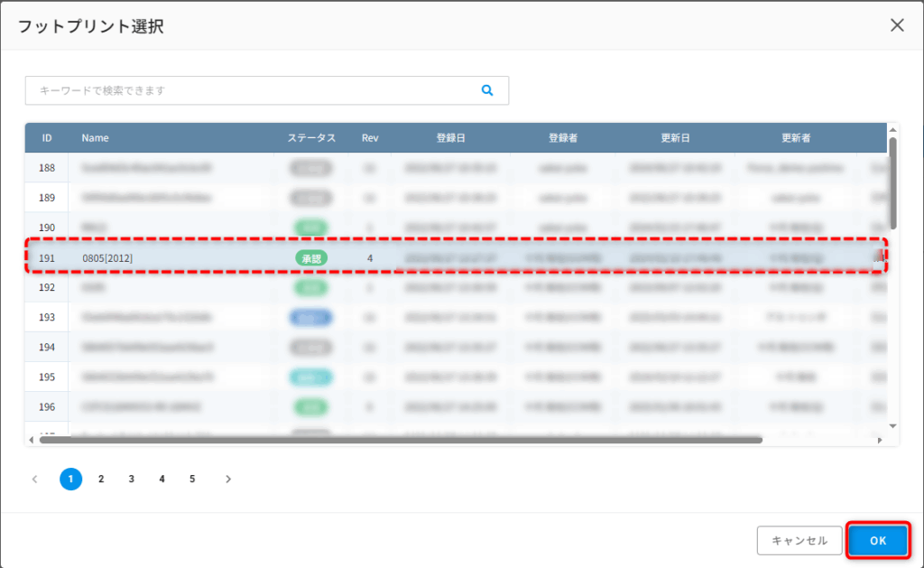The image size is (924, 568).
Task: Sort by the 登録者 column header
Action: pos(563,138)
